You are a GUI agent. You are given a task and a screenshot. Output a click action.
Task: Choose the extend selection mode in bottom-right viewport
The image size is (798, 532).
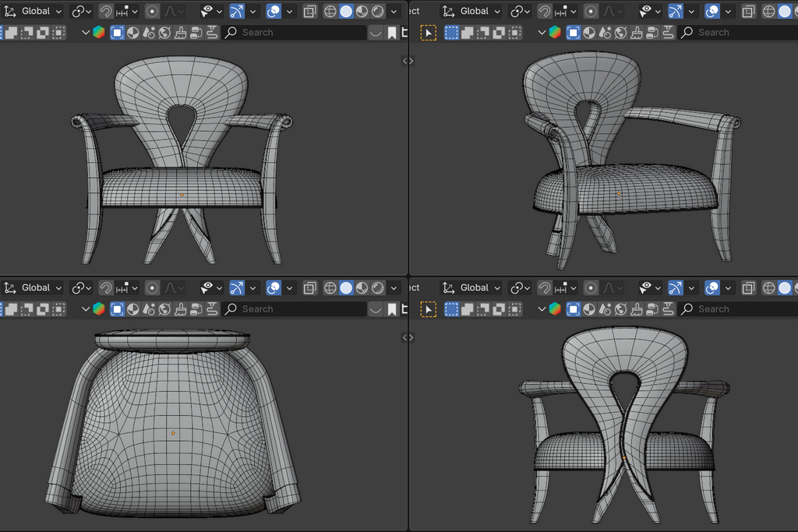point(468,309)
